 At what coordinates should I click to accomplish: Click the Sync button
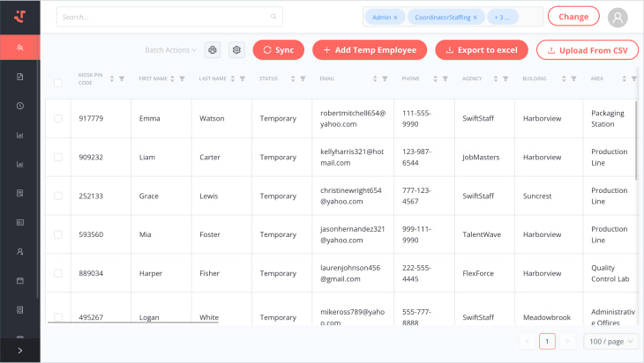pyautogui.click(x=278, y=50)
